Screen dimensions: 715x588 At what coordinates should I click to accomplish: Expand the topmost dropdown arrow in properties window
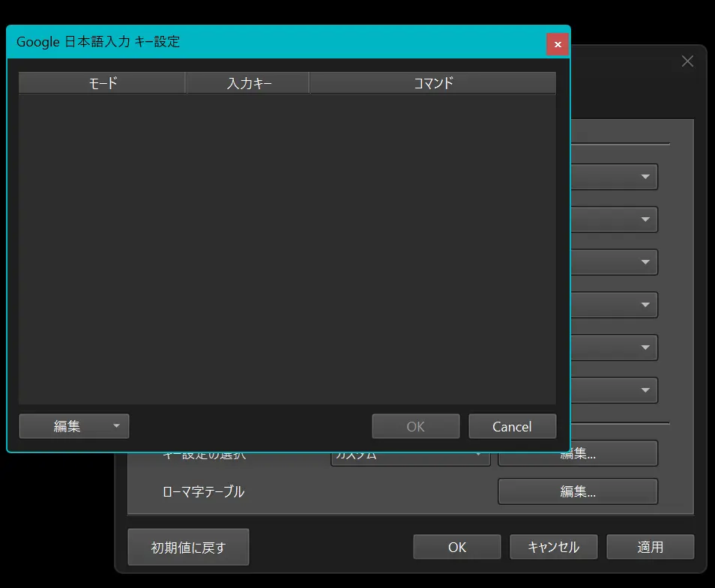click(645, 177)
